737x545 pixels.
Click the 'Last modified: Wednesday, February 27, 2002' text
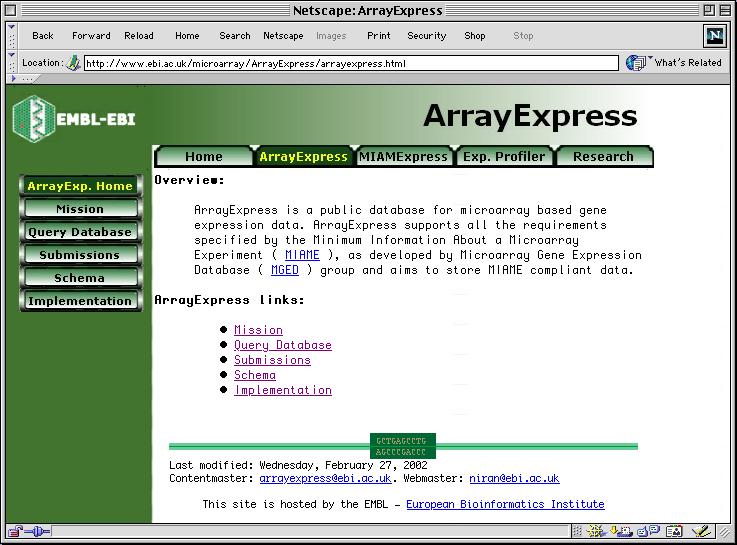point(298,465)
